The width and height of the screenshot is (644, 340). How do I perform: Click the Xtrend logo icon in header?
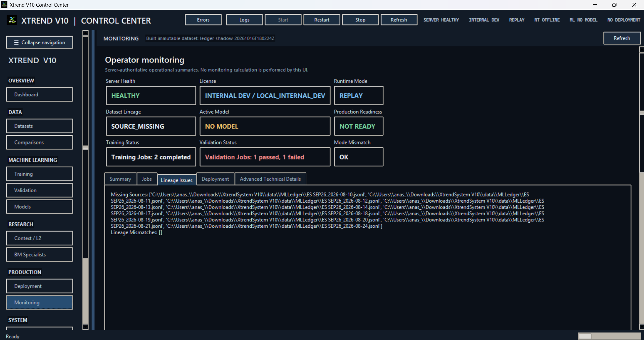click(x=12, y=20)
